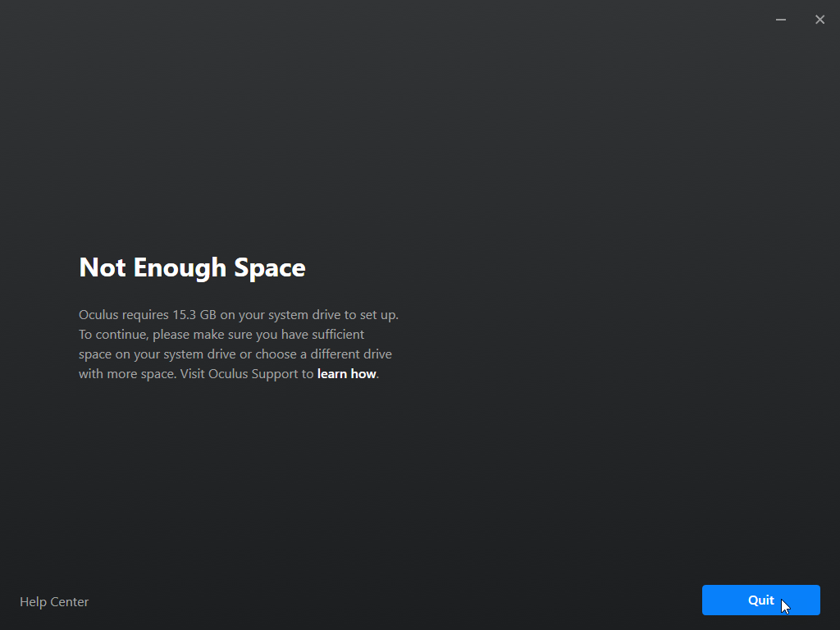Click the 'Not Enough Space' heading
This screenshot has width=840, height=630.
point(192,267)
